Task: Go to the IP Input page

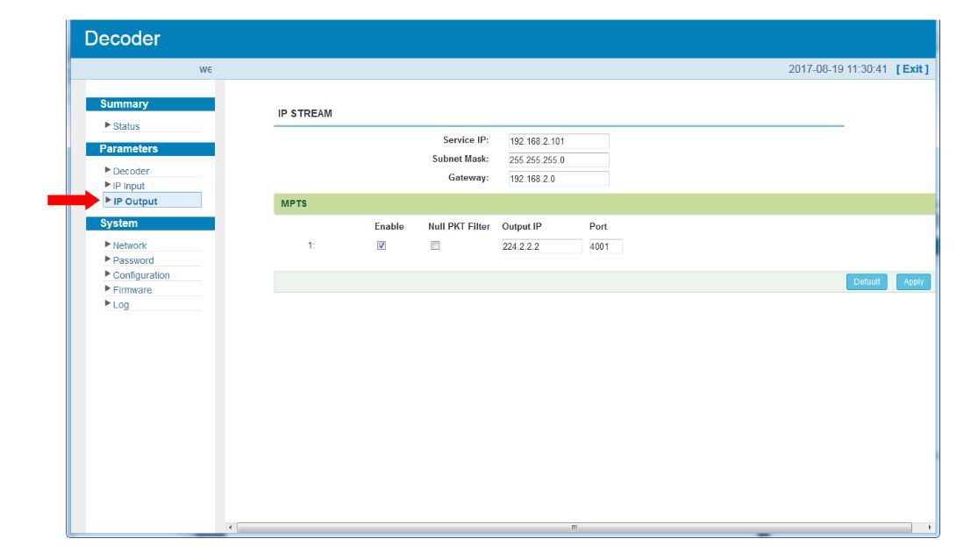Action: (128, 186)
